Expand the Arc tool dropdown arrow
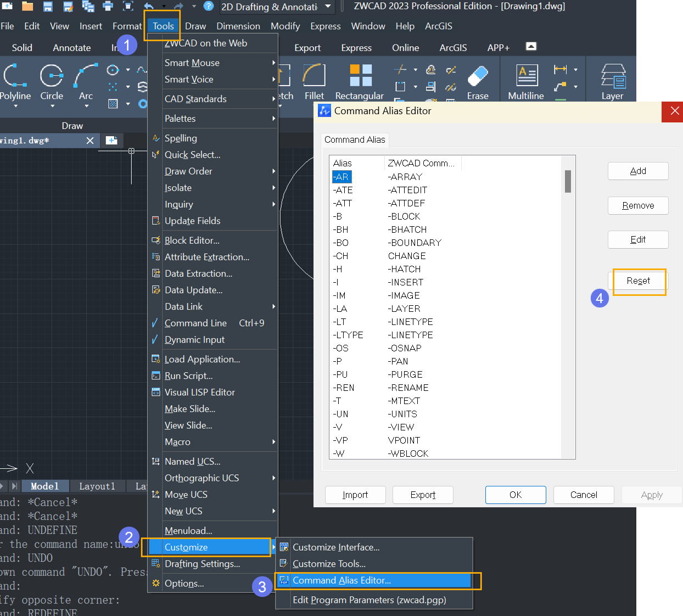Screen dimensions: 683x616 (x=86, y=106)
